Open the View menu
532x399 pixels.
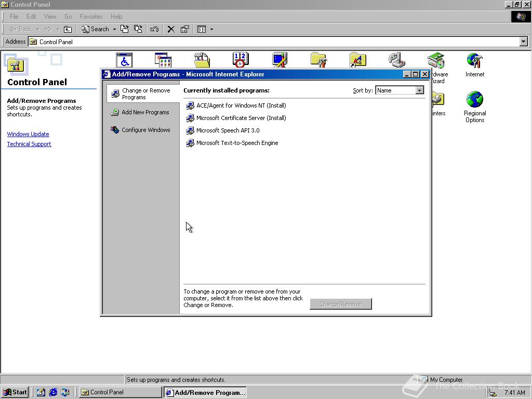(50, 16)
